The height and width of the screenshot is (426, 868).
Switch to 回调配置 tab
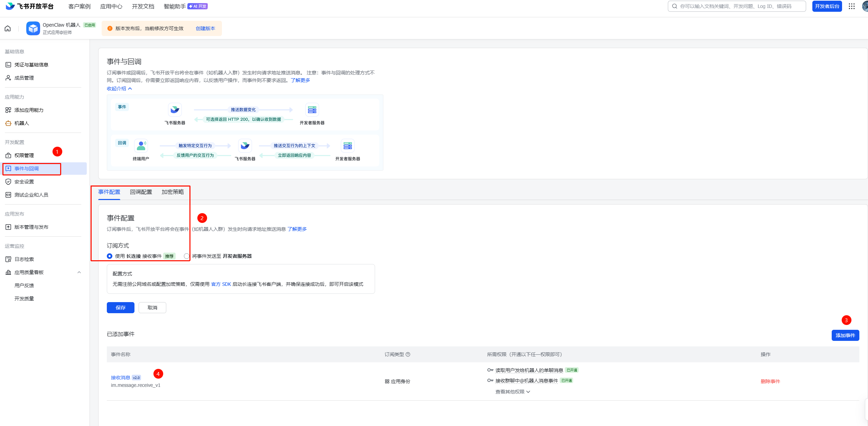141,192
